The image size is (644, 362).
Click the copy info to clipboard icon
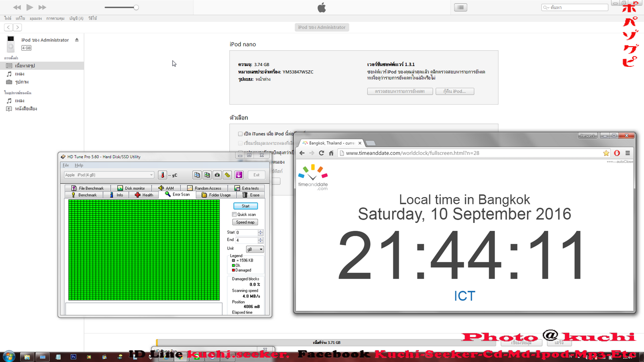[197, 175]
